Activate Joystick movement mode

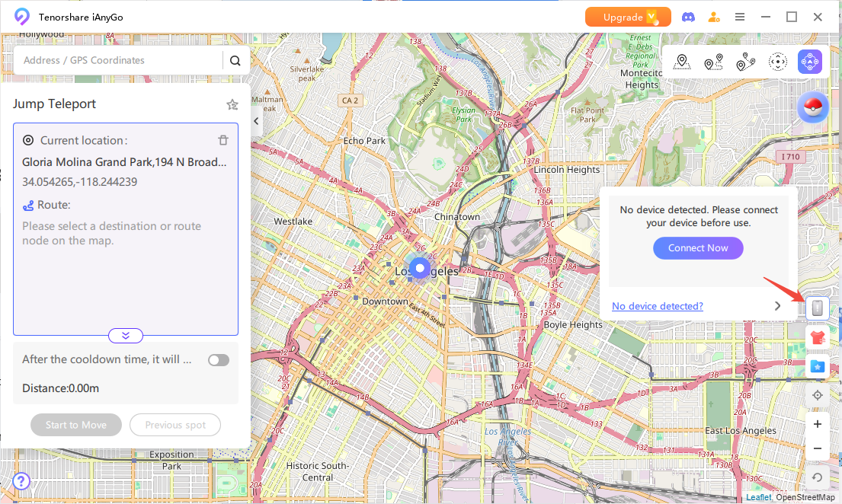pos(810,62)
